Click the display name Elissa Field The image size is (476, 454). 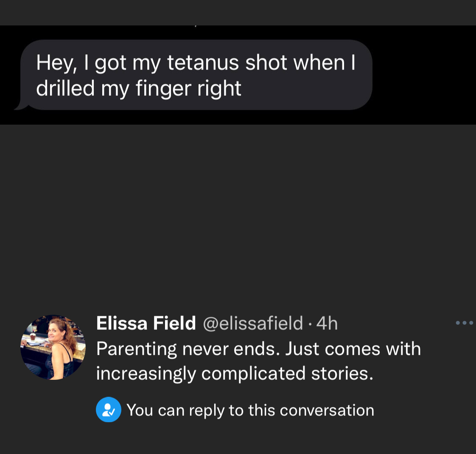click(x=146, y=323)
